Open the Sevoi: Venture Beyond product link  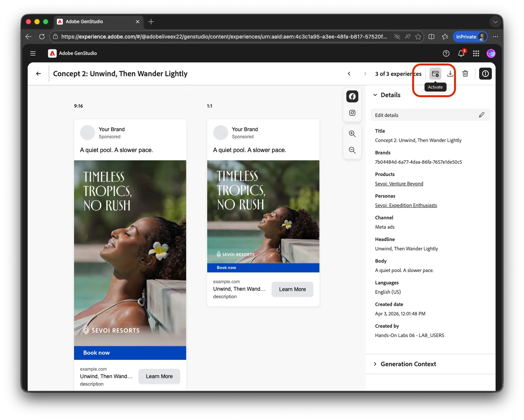pos(399,184)
